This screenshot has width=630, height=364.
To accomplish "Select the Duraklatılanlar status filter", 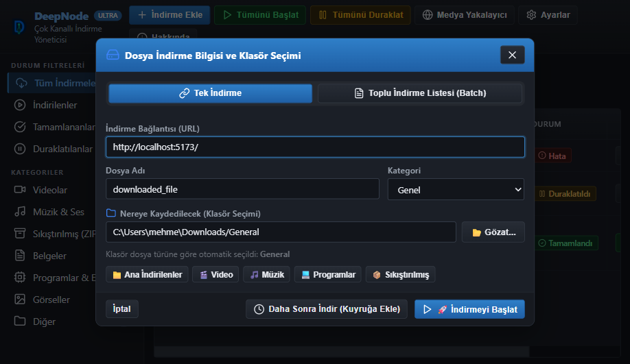I will point(52,149).
